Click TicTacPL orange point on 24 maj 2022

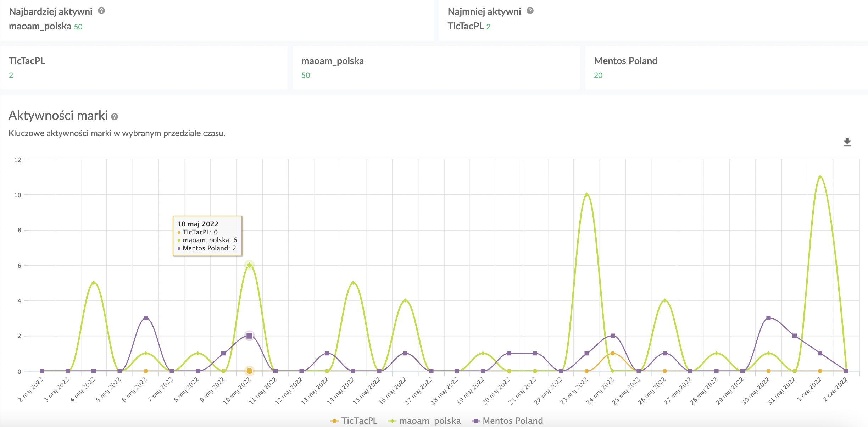tap(613, 353)
